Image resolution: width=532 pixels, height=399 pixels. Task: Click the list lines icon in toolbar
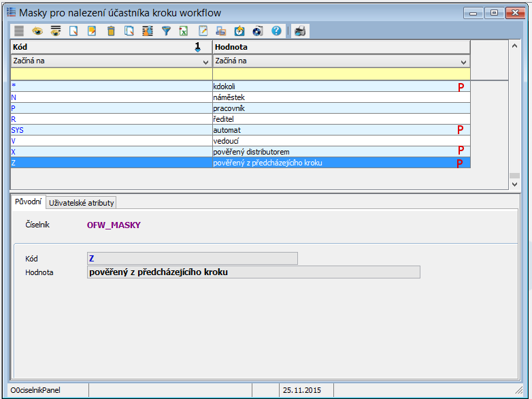pos(19,31)
